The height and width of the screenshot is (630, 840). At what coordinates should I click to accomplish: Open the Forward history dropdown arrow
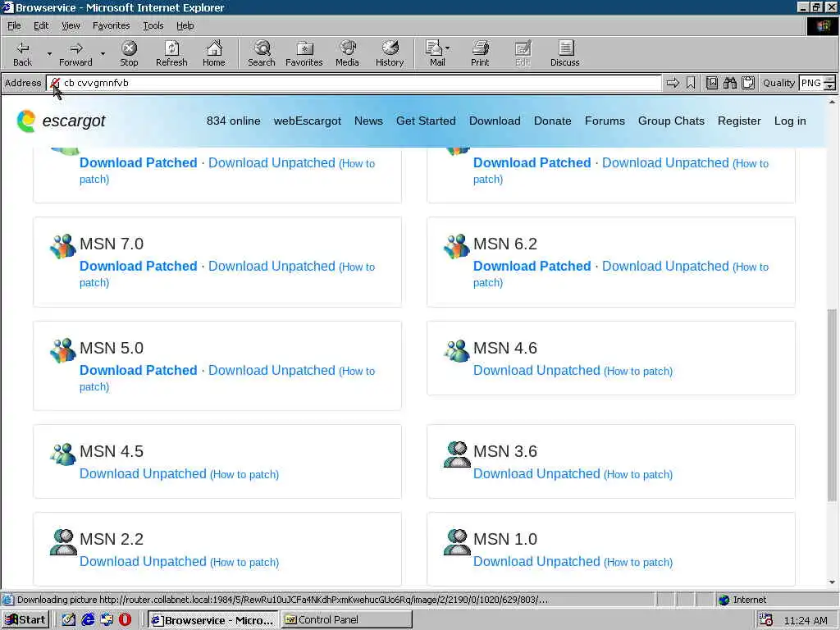pos(103,53)
